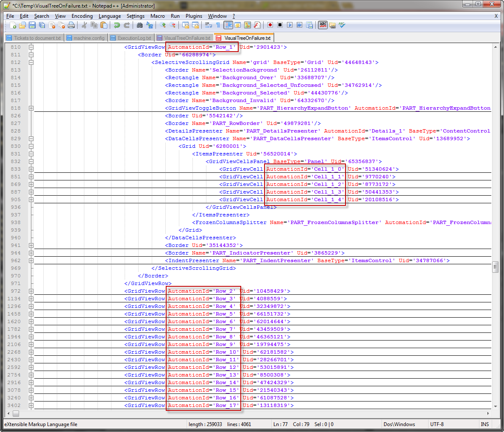Collapse the fold at line 810
504x432 pixels.
click(x=31, y=47)
